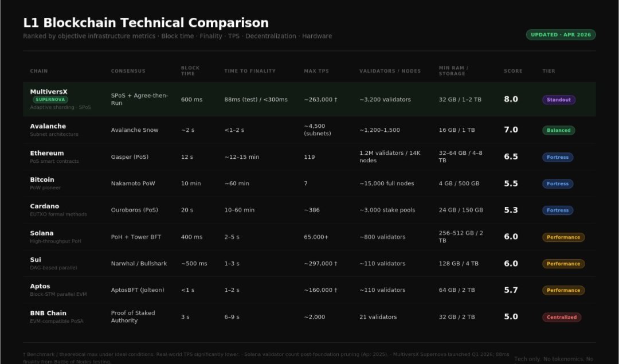Click the CHAIN column header

pos(39,71)
